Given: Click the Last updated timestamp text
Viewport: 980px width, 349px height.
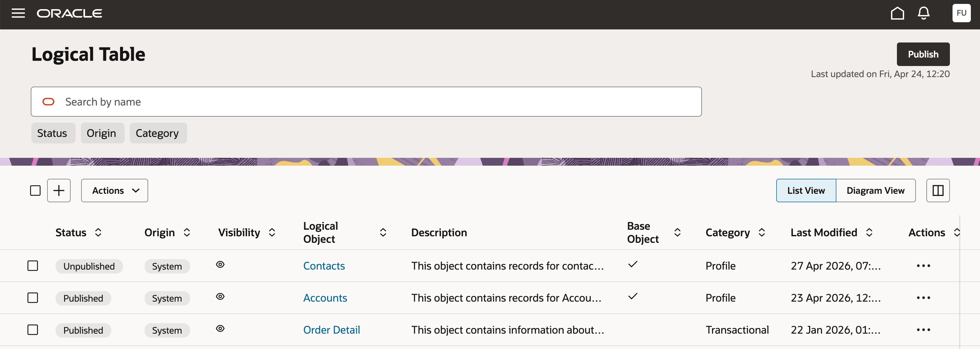Looking at the screenshot, I should click(880, 74).
